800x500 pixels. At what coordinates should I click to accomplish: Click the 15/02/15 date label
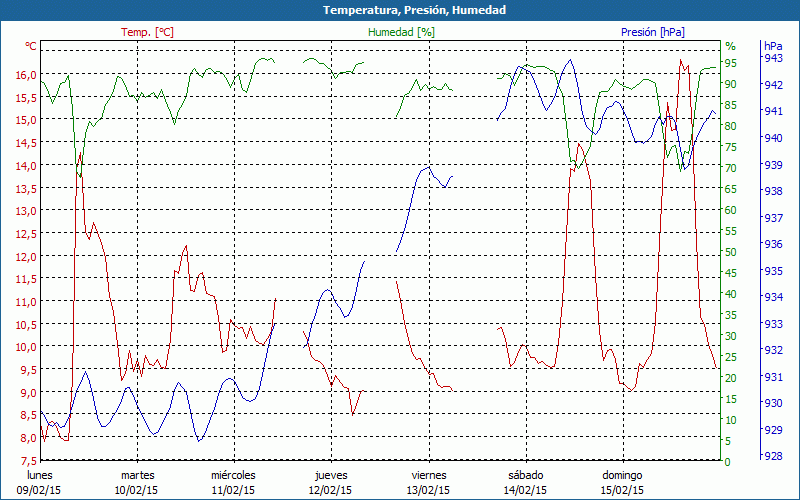[x=622, y=490]
